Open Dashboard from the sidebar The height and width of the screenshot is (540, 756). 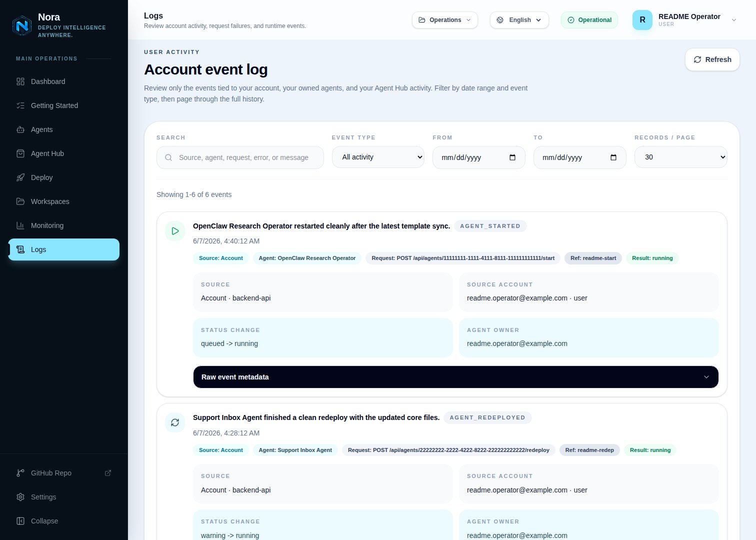64,81
